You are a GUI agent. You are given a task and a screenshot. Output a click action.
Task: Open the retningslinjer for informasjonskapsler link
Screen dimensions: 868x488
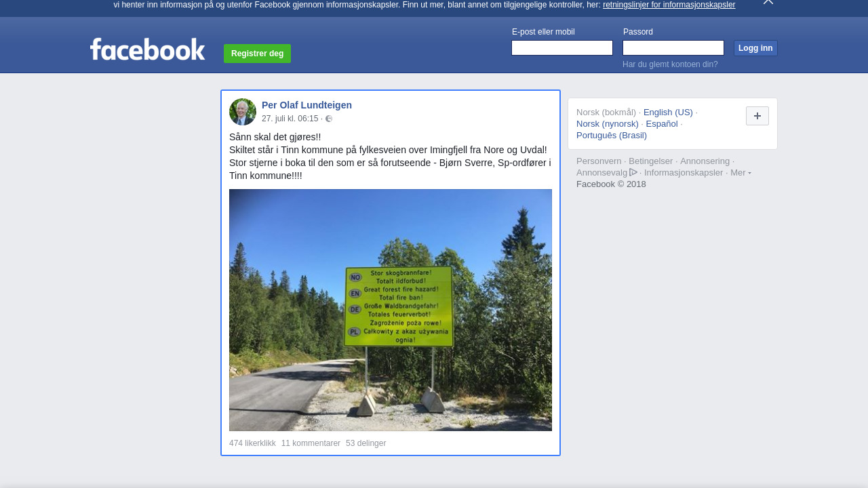[x=669, y=5]
